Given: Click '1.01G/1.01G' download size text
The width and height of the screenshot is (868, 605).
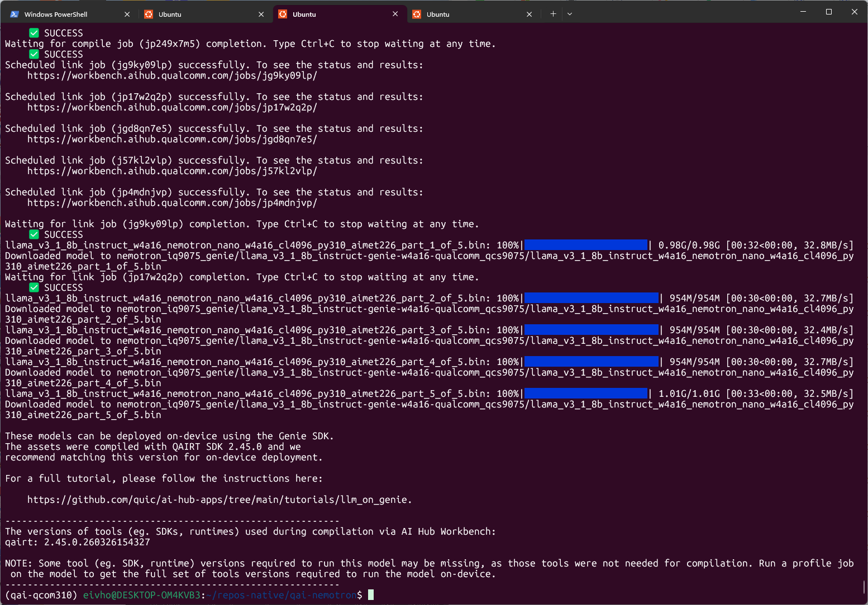Looking at the screenshot, I should pos(689,393).
